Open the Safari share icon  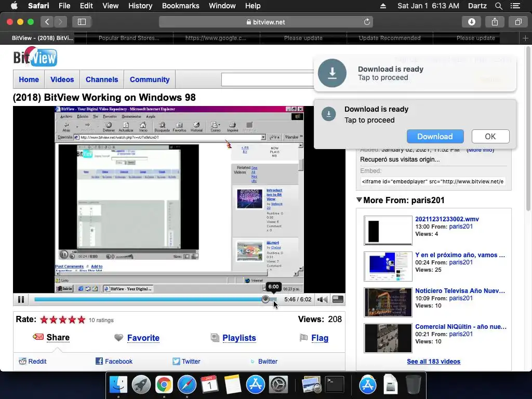pos(495,22)
